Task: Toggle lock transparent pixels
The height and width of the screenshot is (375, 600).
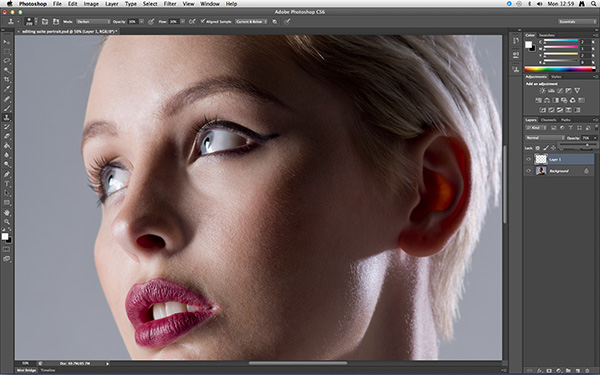Action: pyautogui.click(x=538, y=148)
